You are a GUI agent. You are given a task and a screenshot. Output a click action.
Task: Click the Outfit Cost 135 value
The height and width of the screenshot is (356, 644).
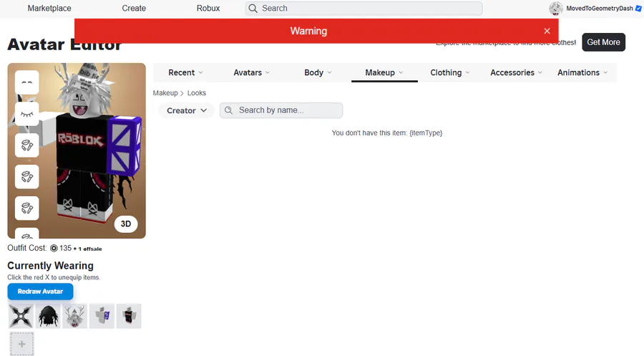(65, 249)
